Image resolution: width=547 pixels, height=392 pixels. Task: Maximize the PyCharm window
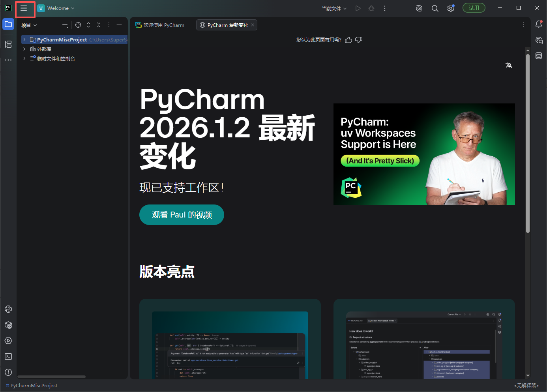coord(519,8)
